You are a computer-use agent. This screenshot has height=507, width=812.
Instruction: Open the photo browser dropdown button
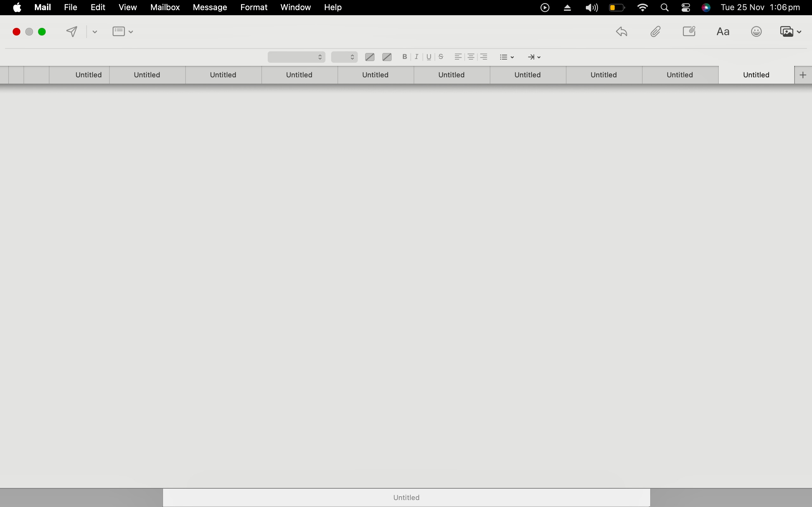pos(790,31)
